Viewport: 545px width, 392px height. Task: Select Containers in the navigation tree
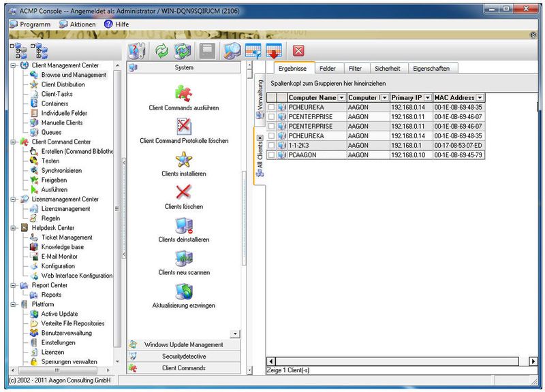click(x=54, y=103)
